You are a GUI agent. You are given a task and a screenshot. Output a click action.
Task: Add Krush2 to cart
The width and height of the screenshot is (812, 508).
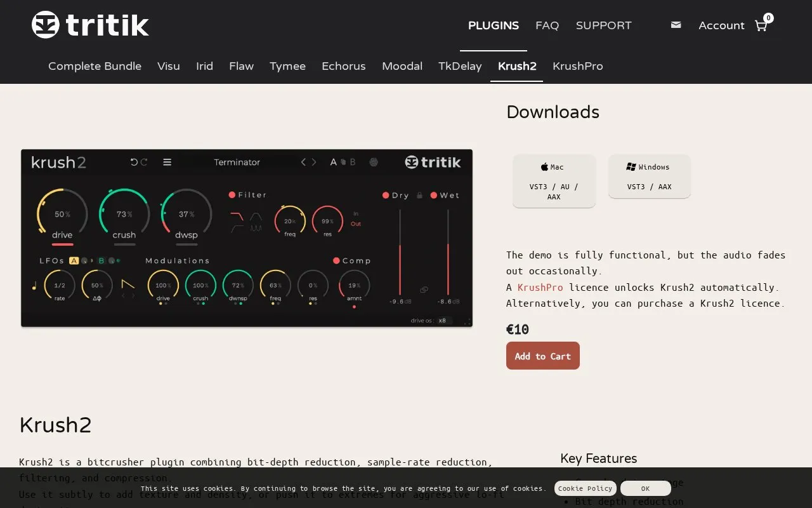(542, 356)
